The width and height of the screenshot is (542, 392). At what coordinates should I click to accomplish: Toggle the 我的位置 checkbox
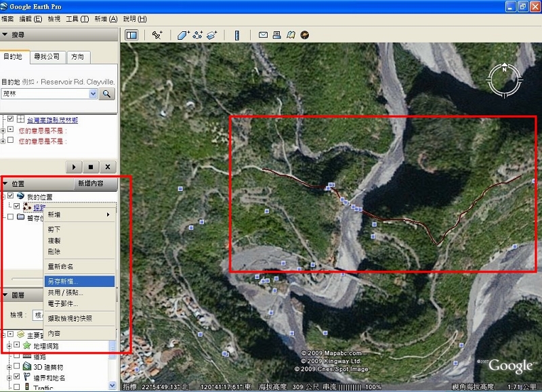click(11, 196)
